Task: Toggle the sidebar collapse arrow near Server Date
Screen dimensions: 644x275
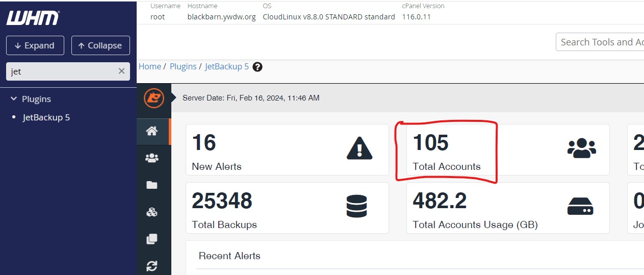Action: click(173, 97)
